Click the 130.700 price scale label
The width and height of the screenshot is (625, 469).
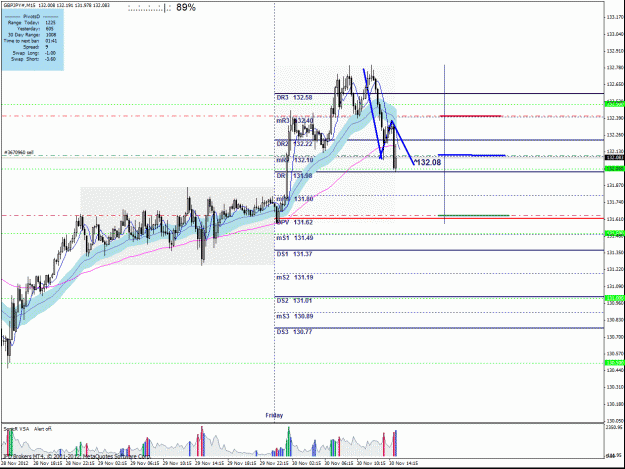point(614,337)
